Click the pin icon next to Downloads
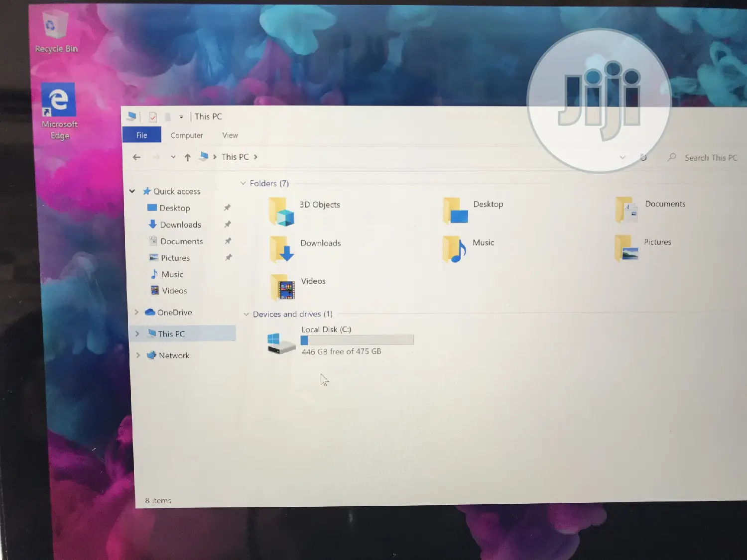The width and height of the screenshot is (747, 560). [228, 224]
